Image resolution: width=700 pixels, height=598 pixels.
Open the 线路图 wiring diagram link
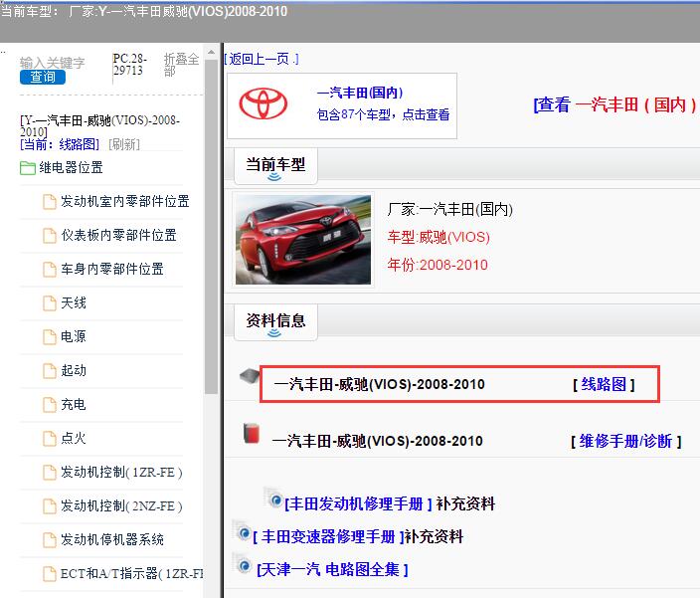[x=604, y=384]
